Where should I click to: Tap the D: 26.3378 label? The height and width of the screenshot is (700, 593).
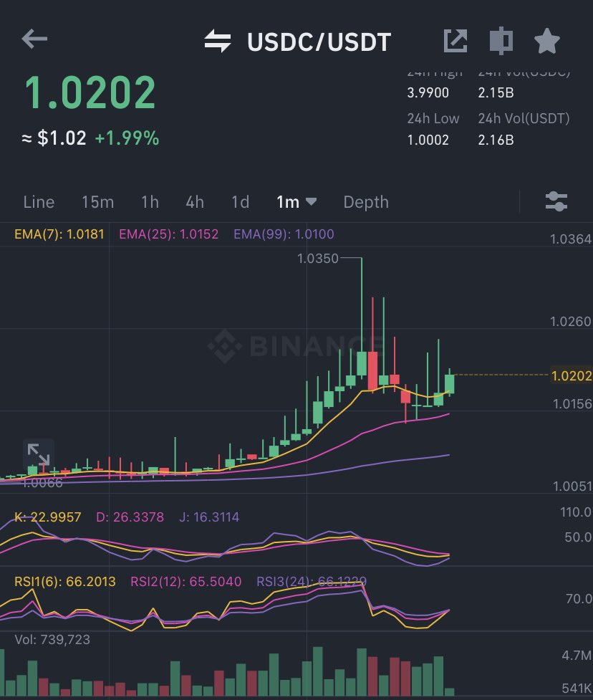pyautogui.click(x=130, y=517)
